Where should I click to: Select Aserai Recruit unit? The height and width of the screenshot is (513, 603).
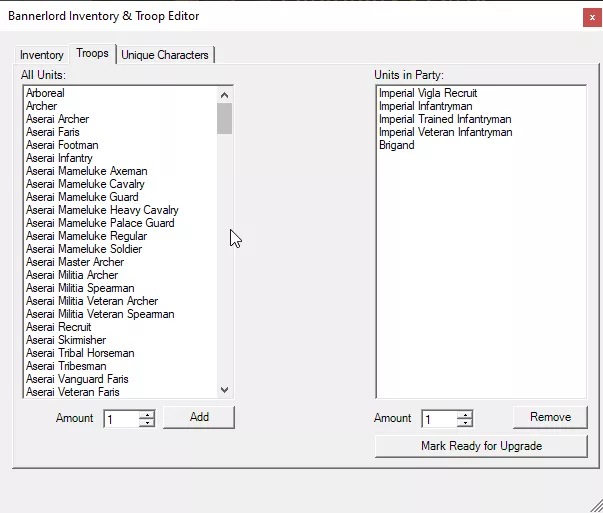[x=121, y=327]
